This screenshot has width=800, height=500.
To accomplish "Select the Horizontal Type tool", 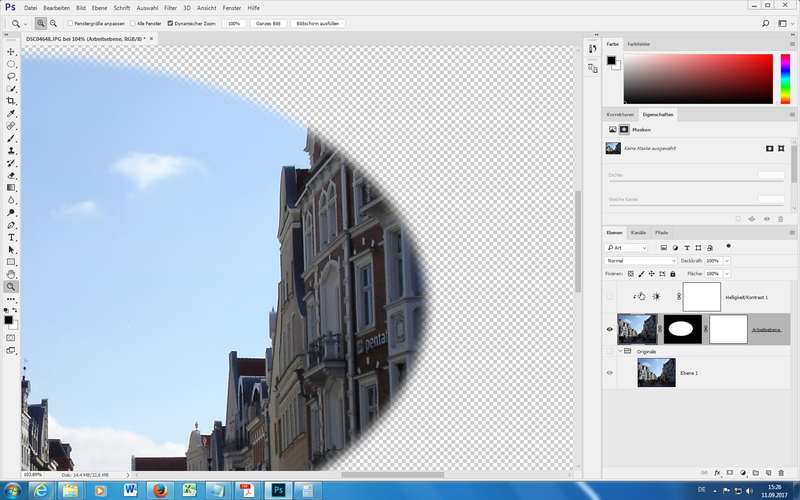I will pyautogui.click(x=11, y=237).
